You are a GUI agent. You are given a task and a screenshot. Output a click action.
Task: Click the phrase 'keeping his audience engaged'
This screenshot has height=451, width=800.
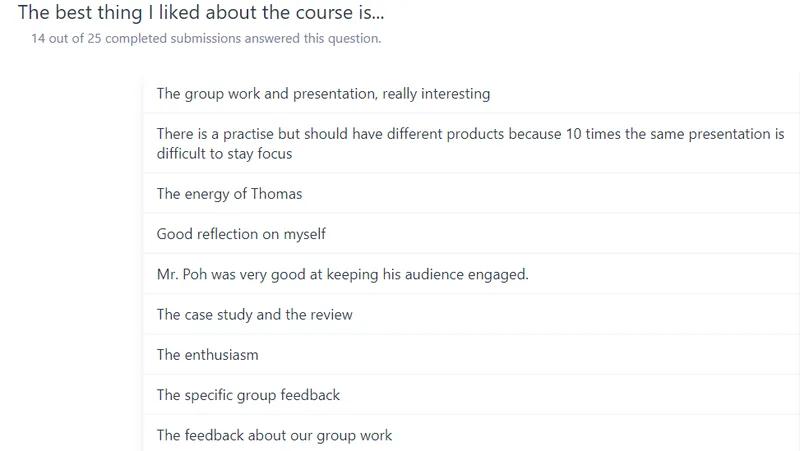[428, 274]
